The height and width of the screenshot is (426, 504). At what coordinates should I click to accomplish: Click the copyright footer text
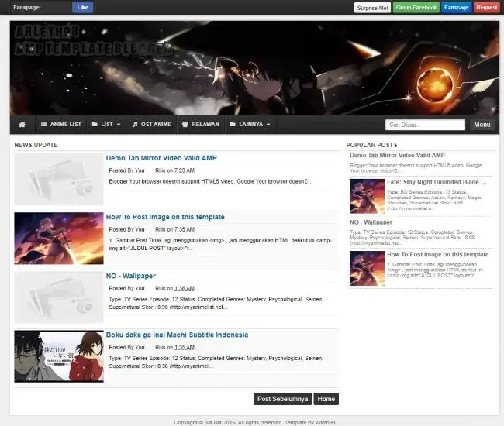pos(254,422)
